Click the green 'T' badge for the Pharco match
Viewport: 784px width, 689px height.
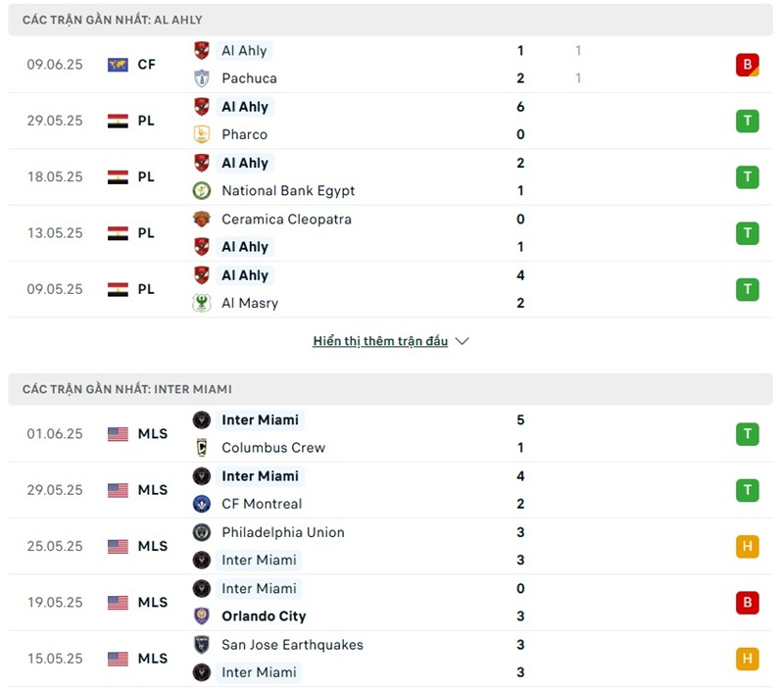pos(748,121)
